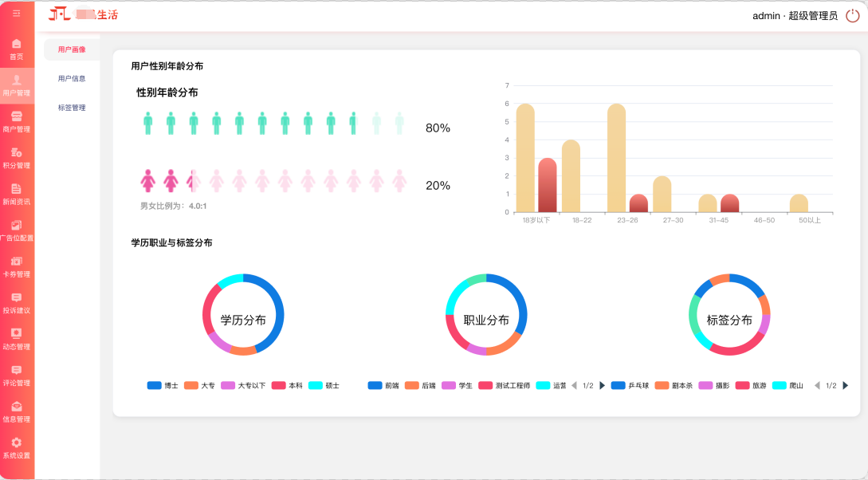868x480 pixels.
Task: Open 新闻资讯 news section
Action: point(17,195)
